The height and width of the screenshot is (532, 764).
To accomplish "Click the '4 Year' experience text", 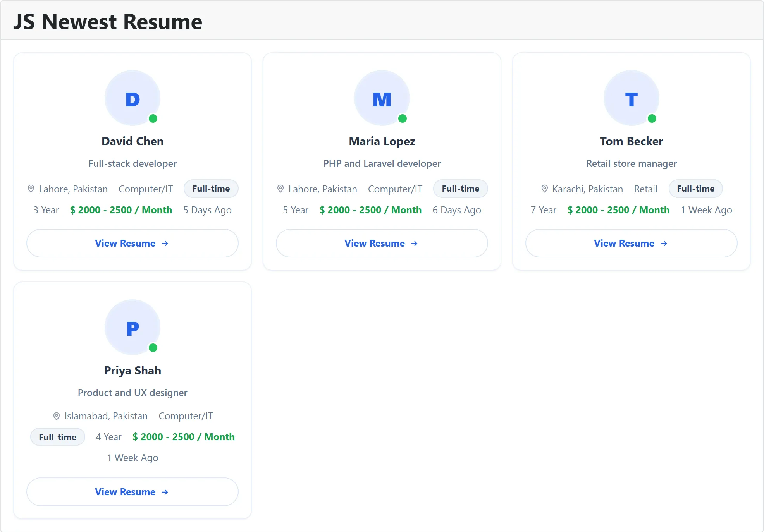I will (108, 437).
